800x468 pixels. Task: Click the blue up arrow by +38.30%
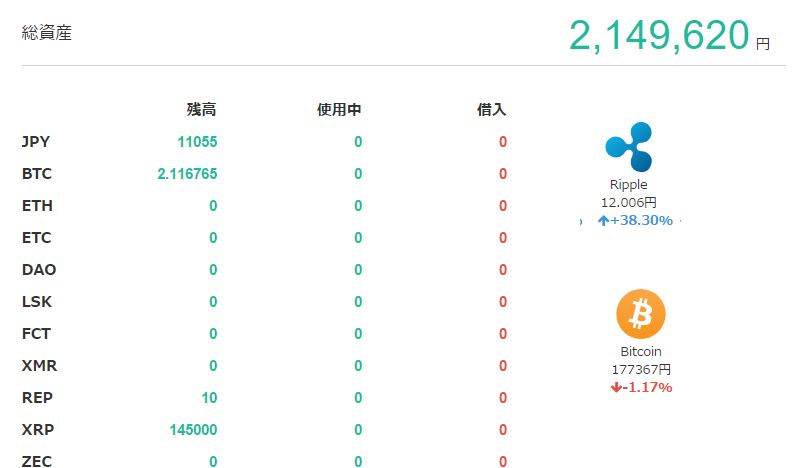pos(603,220)
